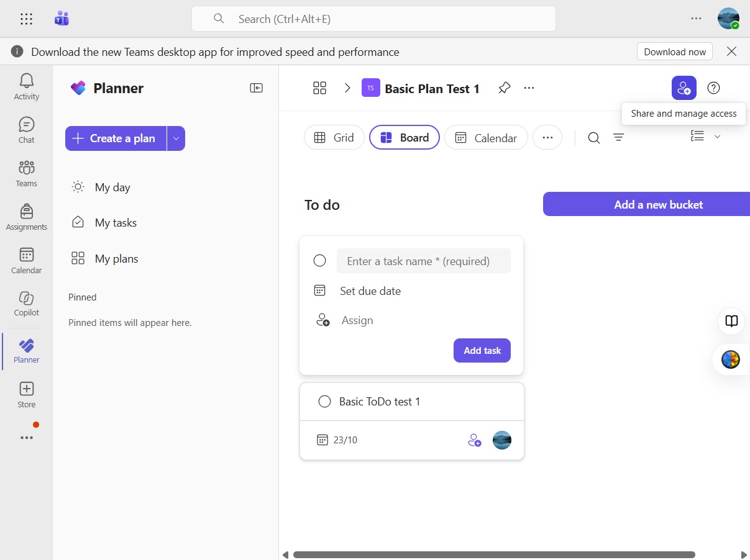The image size is (750, 560).
Task: Open Settings and more in the top bar
Action: (x=696, y=19)
